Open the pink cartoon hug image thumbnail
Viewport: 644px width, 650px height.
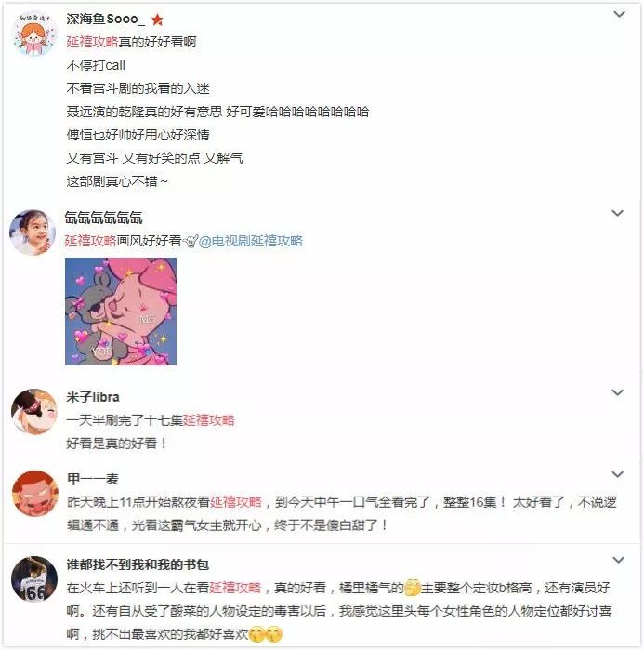[x=121, y=312]
